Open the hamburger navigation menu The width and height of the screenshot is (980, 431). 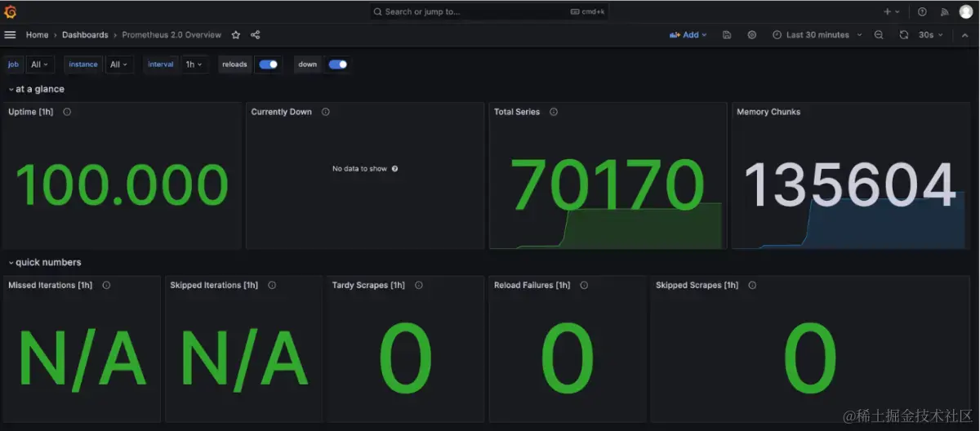tap(11, 35)
